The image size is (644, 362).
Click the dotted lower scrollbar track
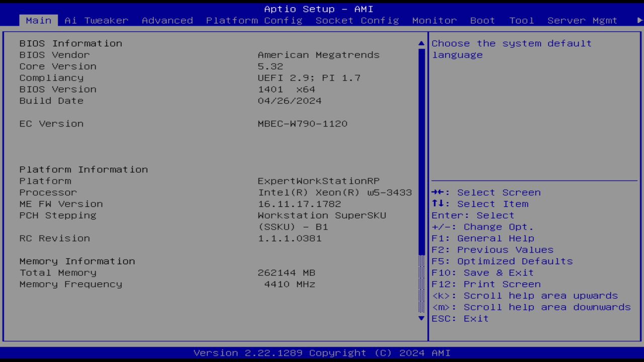[x=422, y=284]
